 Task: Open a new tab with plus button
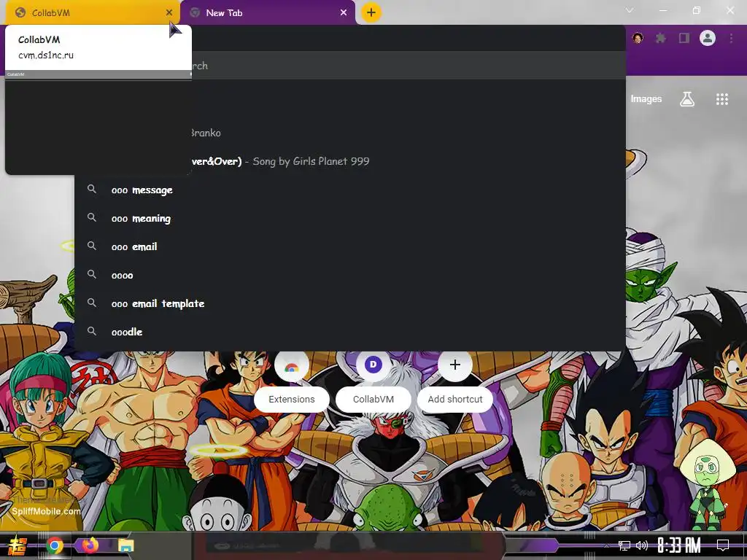[x=371, y=12]
